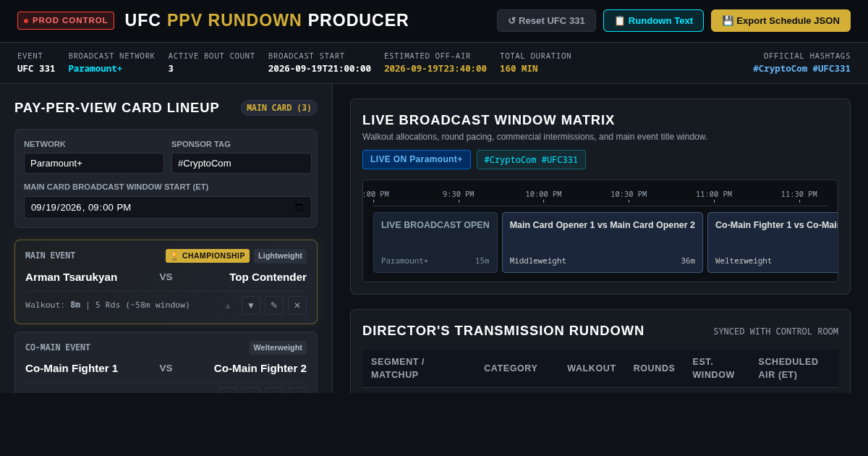
Task: Click the SYNCED WITH CONTROL ROOM status
Action: [x=776, y=332]
